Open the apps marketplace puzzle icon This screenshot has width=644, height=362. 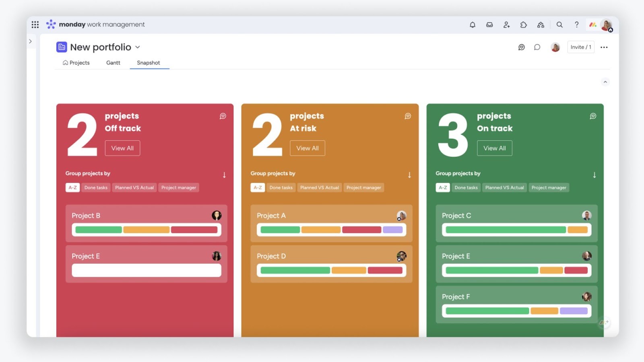(x=523, y=25)
